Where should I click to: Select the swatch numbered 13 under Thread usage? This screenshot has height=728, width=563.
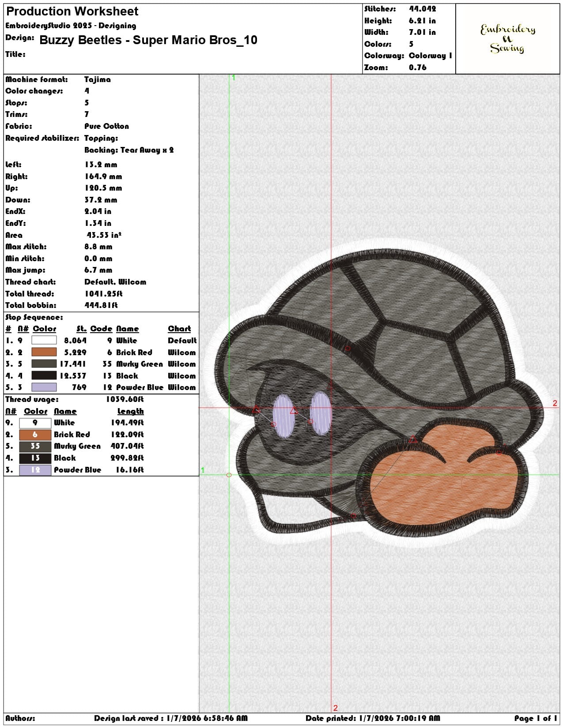click(35, 458)
